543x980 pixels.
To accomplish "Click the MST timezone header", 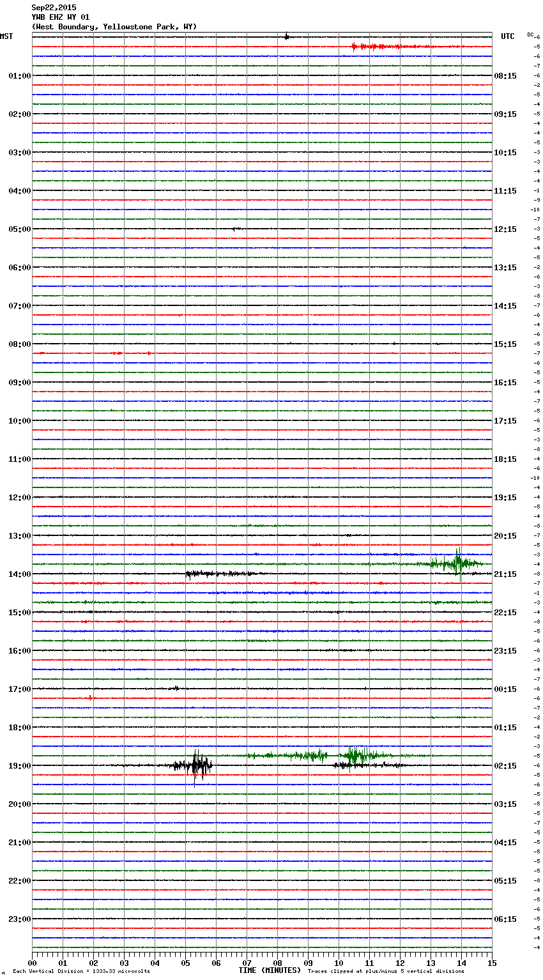I will 6,36.
